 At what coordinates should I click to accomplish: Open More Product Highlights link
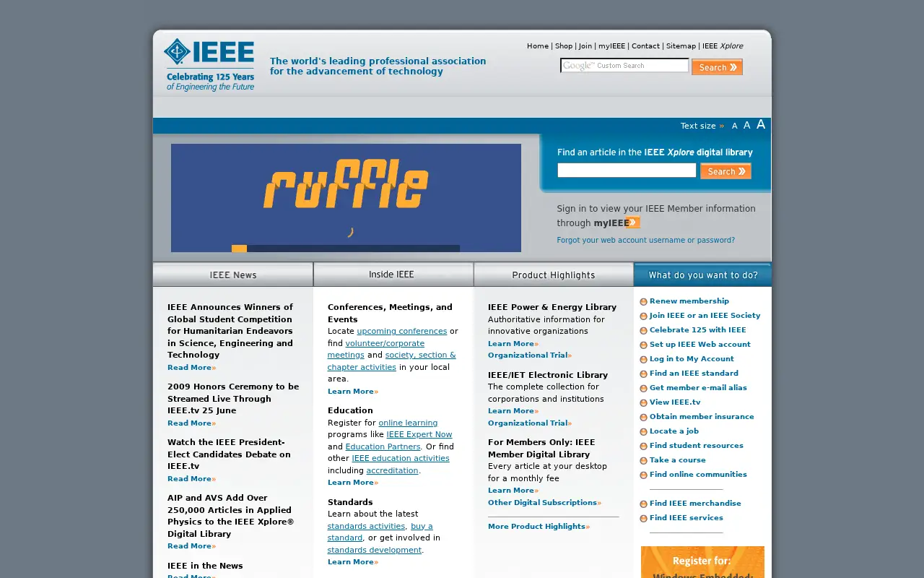(539, 527)
